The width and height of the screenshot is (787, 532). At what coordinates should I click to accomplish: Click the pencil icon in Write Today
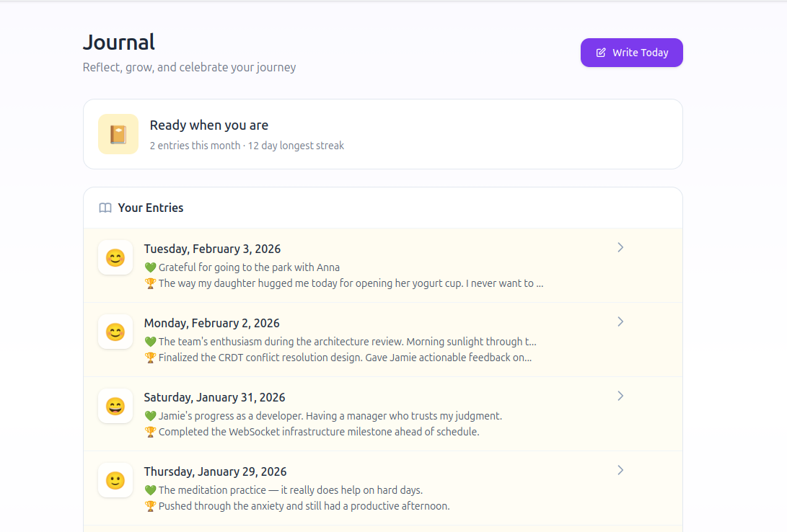pyautogui.click(x=601, y=53)
